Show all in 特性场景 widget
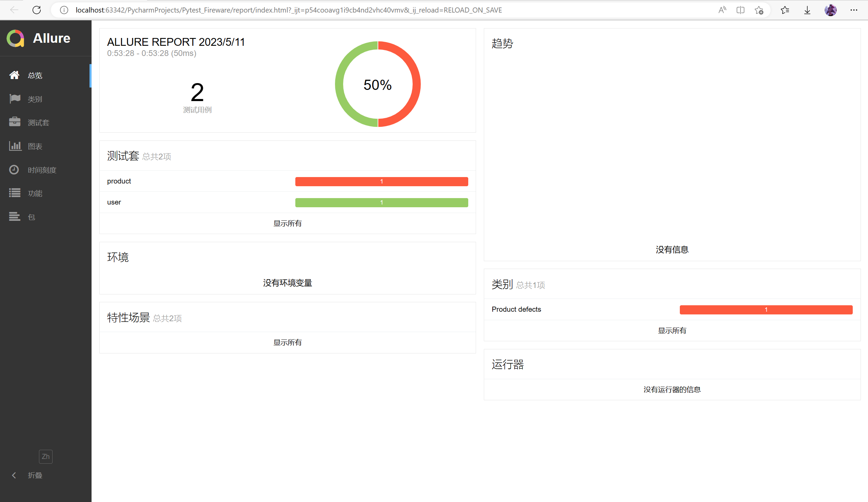This screenshot has width=868, height=502. (287, 342)
